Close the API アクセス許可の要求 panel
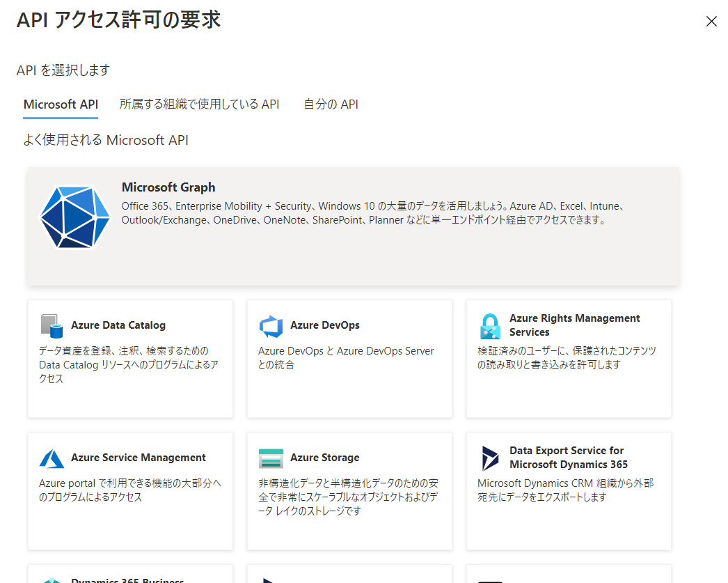 point(711,22)
